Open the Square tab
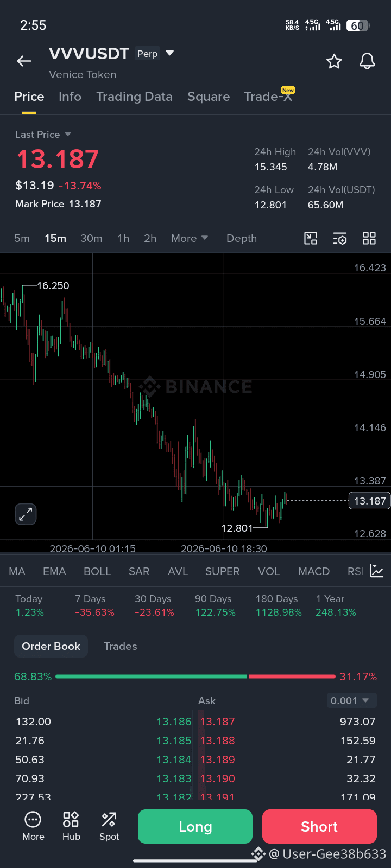This screenshot has height=868, width=391. click(209, 97)
